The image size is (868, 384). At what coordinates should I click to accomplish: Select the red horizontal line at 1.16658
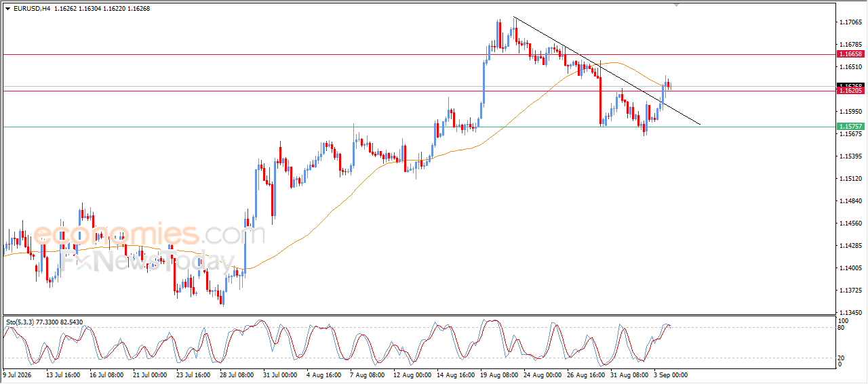point(418,54)
